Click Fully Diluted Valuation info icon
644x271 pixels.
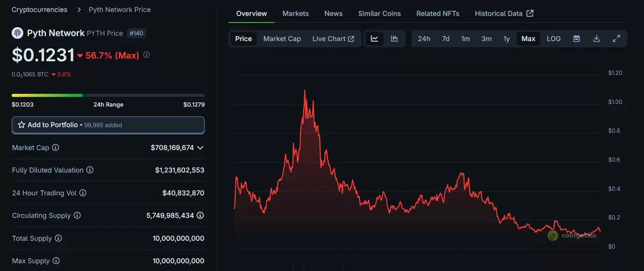coord(90,170)
